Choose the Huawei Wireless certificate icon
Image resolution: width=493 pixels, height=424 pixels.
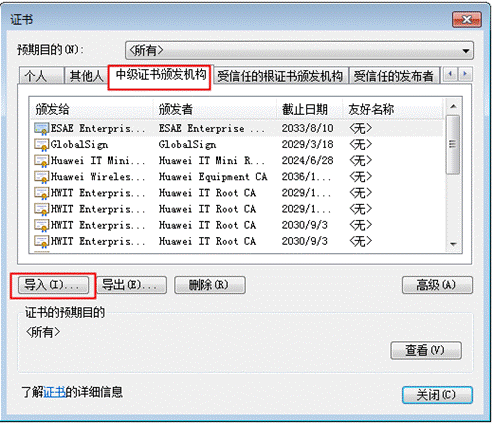[x=41, y=177]
